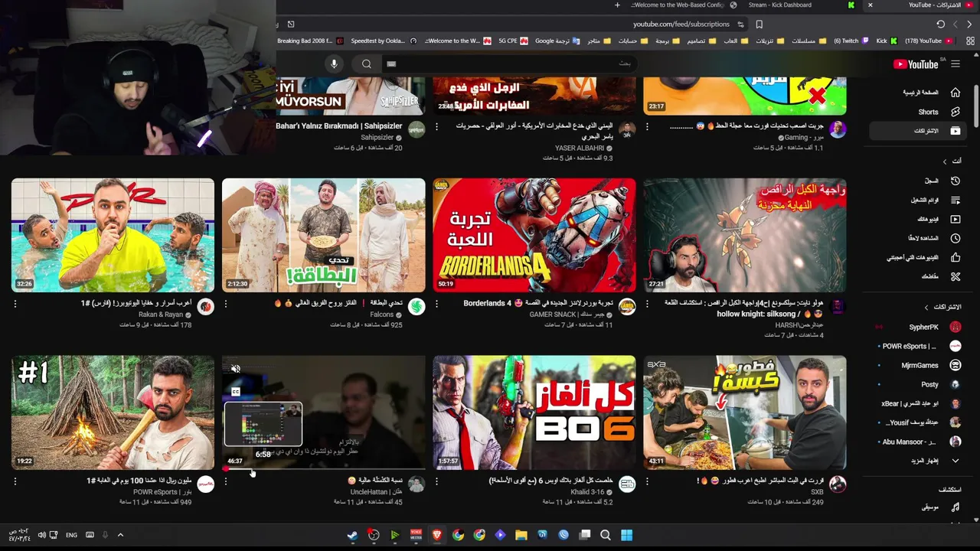Open site settings icon in address bar
This screenshot has width=980, height=551.
[740, 24]
